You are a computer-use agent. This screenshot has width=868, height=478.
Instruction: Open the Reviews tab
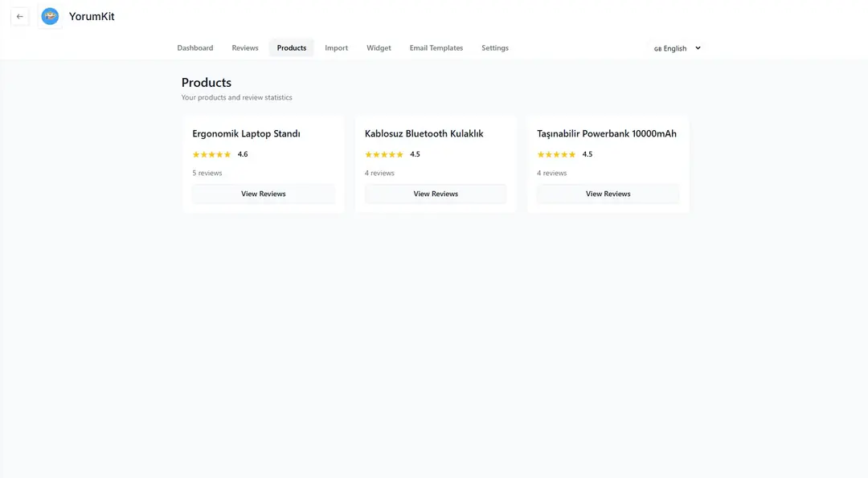[x=245, y=48]
